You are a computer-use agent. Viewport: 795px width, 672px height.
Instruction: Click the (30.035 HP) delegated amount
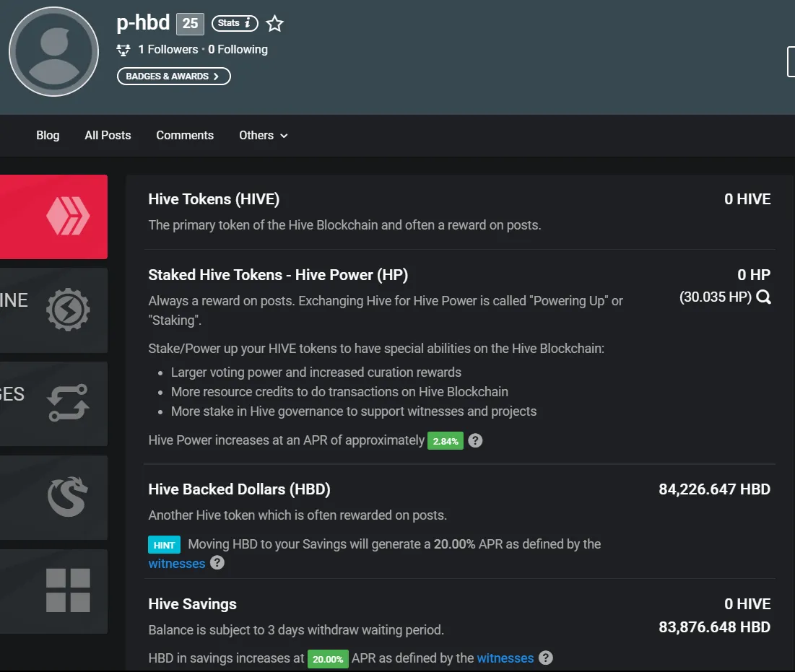pyautogui.click(x=716, y=297)
